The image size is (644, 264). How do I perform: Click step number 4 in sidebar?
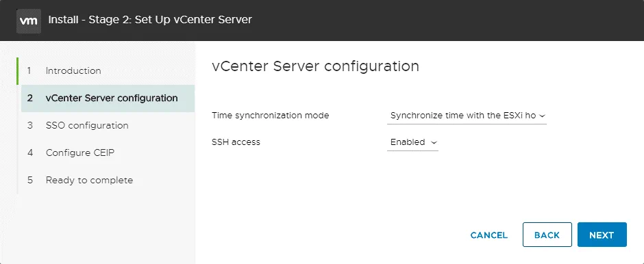pos(29,153)
